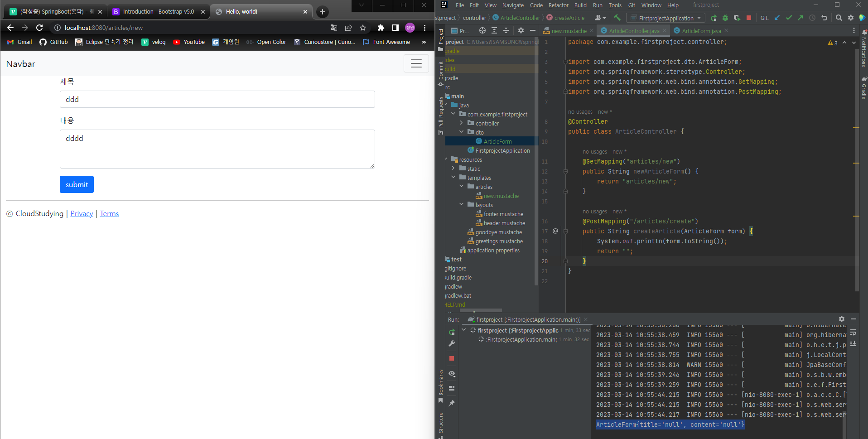The image size is (868, 439).
Task: Open Run panel wrench settings icon
Action: click(x=452, y=343)
